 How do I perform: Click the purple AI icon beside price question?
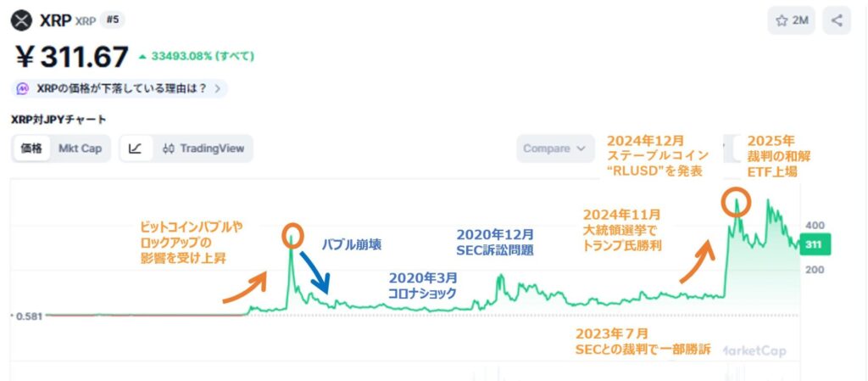(24, 88)
